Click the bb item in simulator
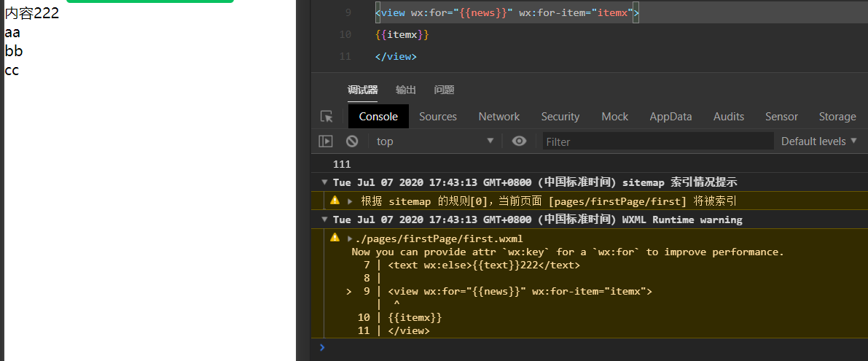 point(13,52)
